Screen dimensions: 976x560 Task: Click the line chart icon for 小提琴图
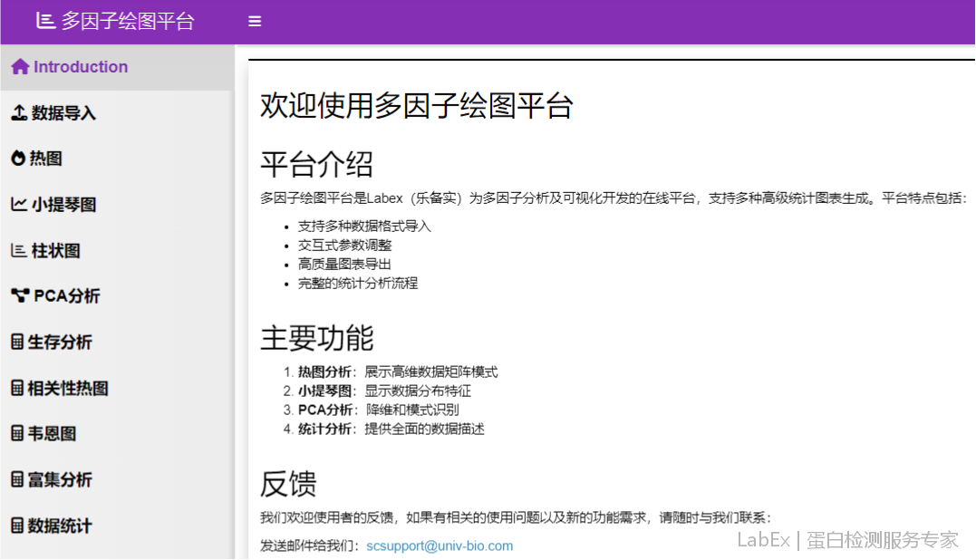tap(18, 205)
